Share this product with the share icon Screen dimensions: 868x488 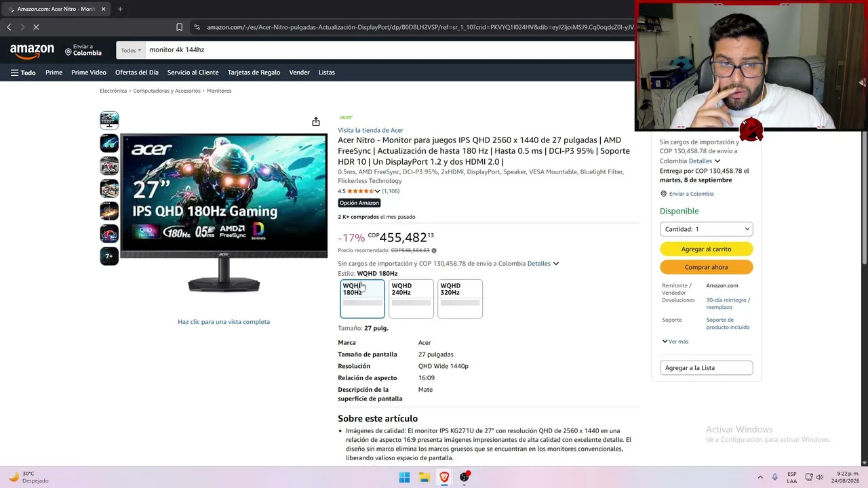316,122
